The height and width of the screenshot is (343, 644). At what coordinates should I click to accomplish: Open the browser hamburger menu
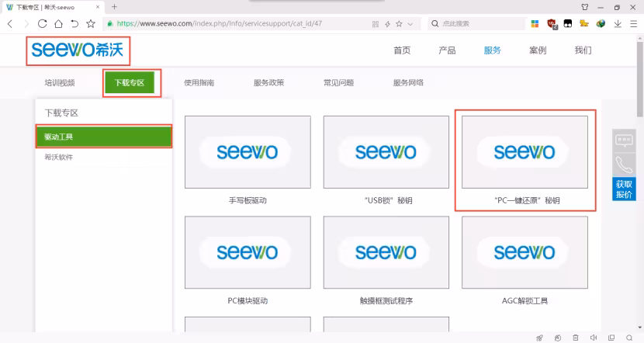[634, 24]
